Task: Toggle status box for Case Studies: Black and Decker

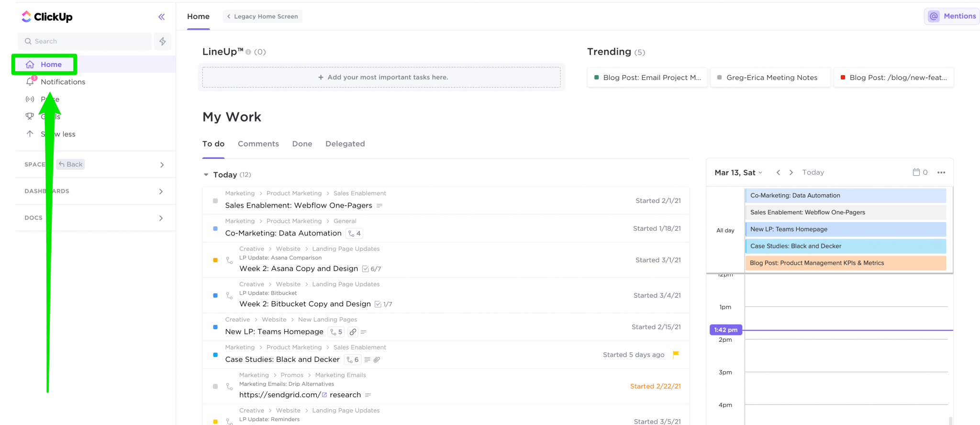Action: (215, 355)
